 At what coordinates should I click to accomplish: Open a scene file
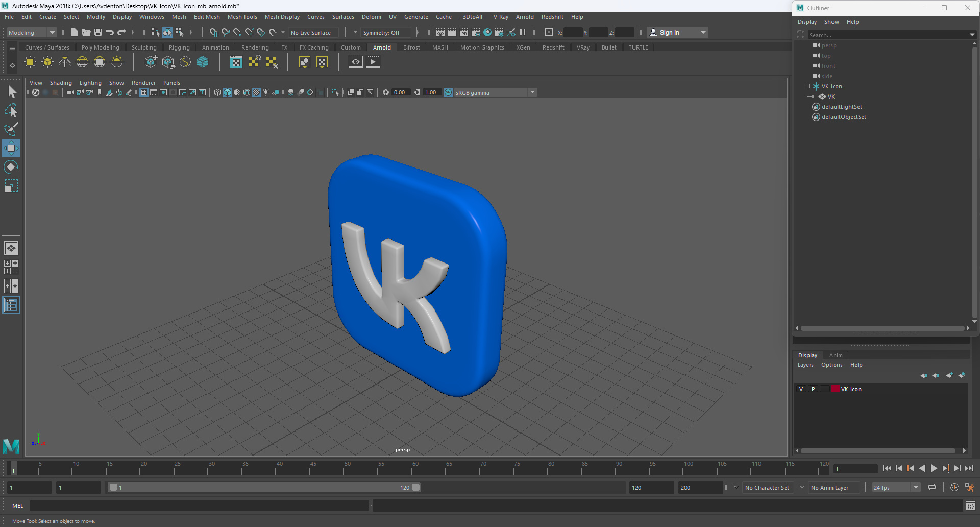coord(86,32)
